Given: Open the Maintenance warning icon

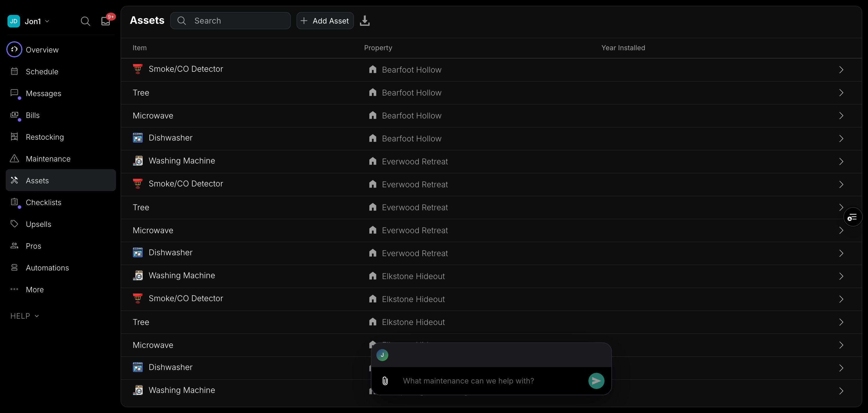Looking at the screenshot, I should (x=14, y=158).
